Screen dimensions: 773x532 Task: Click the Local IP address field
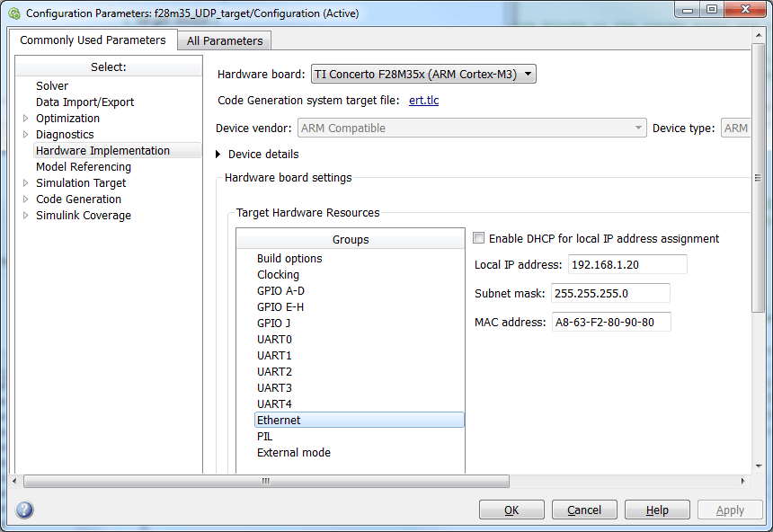(x=627, y=265)
